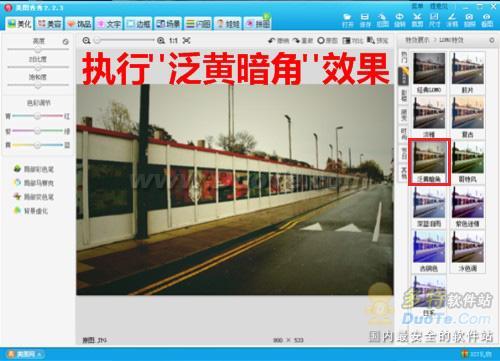The width and height of the screenshot is (500, 361).
Task: Click the zoom-in magnifier icon
Action: pyautogui.click(x=161, y=41)
